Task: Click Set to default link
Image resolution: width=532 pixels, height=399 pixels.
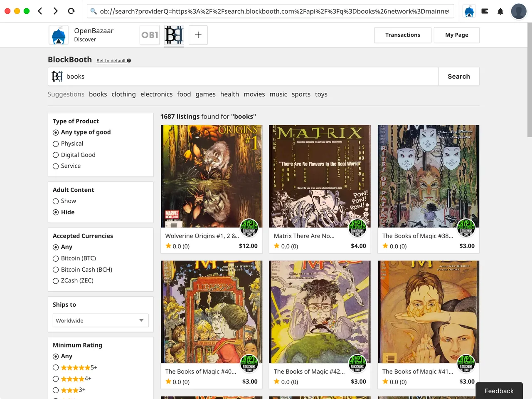Action: [x=111, y=61]
